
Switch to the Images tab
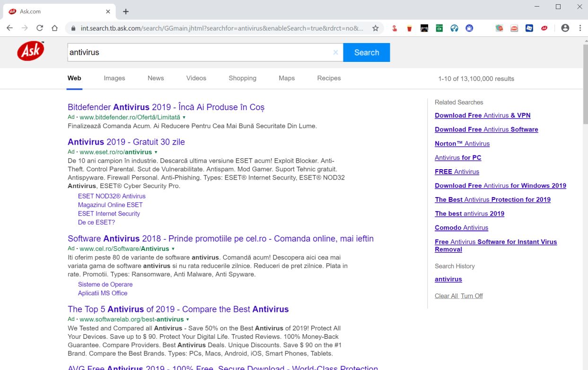click(x=114, y=78)
